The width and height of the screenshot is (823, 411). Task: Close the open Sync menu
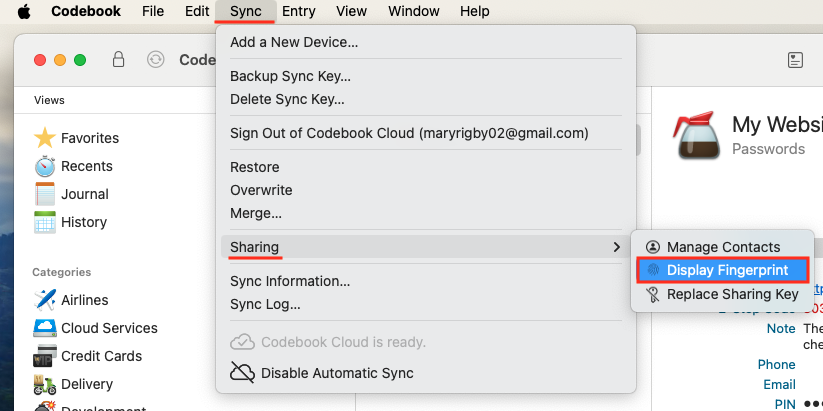tap(246, 11)
